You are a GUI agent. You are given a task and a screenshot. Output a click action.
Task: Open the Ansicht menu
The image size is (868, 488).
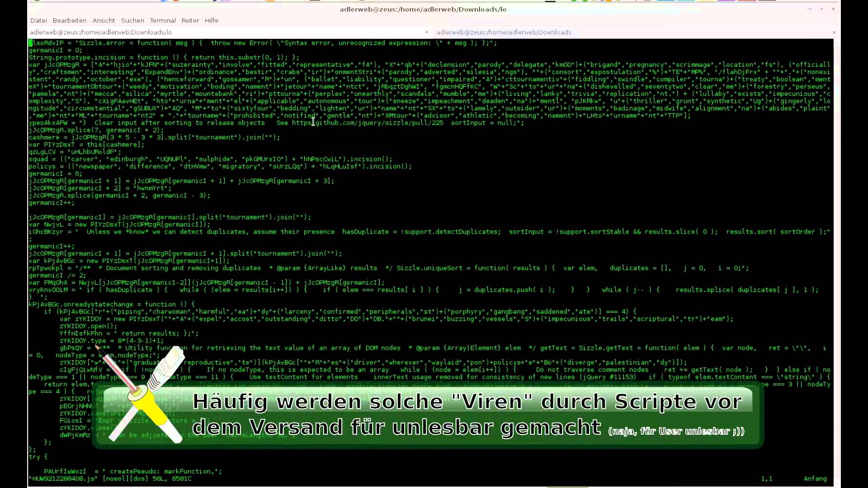pos(104,20)
